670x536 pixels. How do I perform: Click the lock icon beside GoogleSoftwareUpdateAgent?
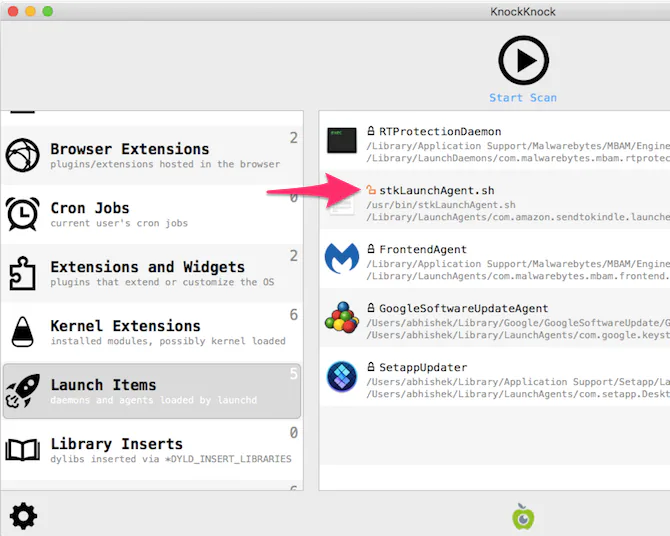pos(371,308)
